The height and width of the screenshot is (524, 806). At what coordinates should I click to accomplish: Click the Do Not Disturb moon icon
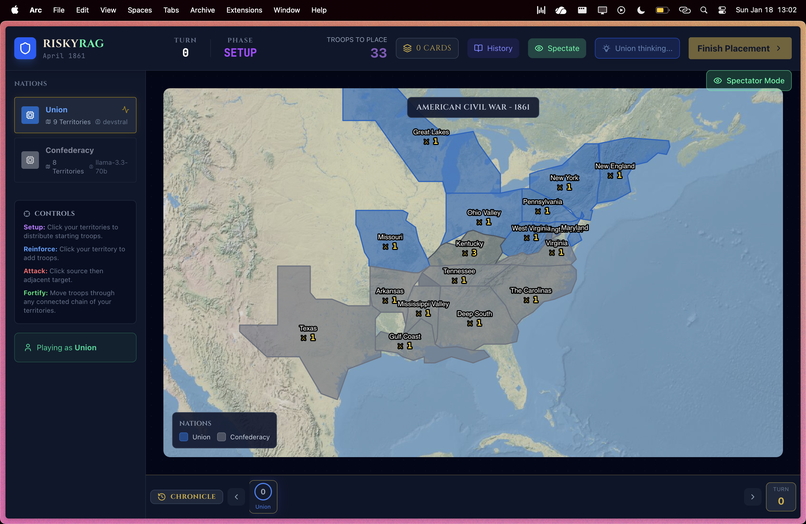(641, 10)
